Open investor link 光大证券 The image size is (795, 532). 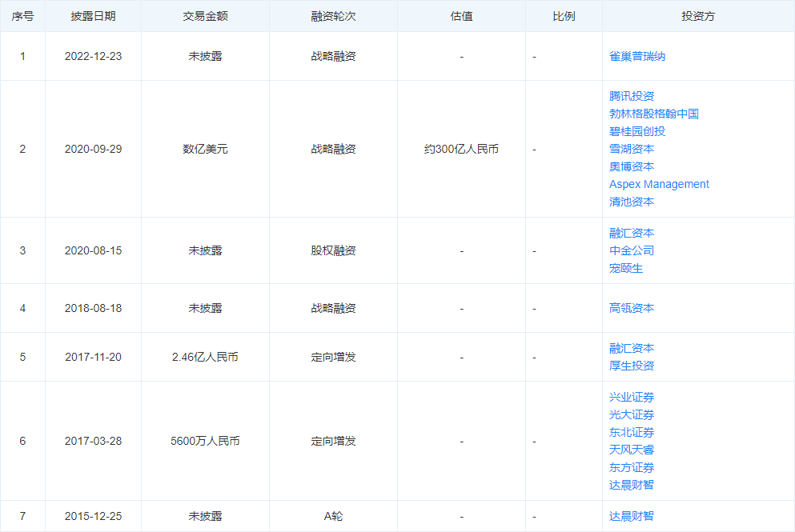click(631, 415)
